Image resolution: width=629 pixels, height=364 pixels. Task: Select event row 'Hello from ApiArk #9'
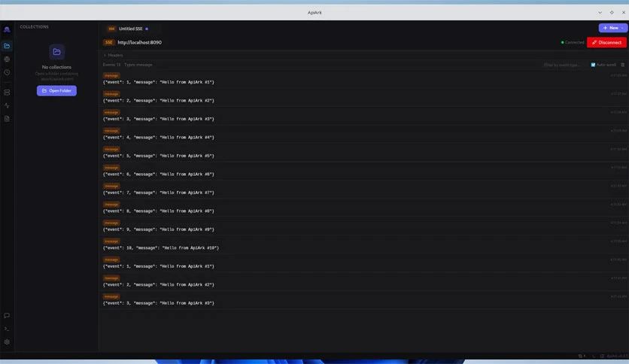[x=364, y=226]
